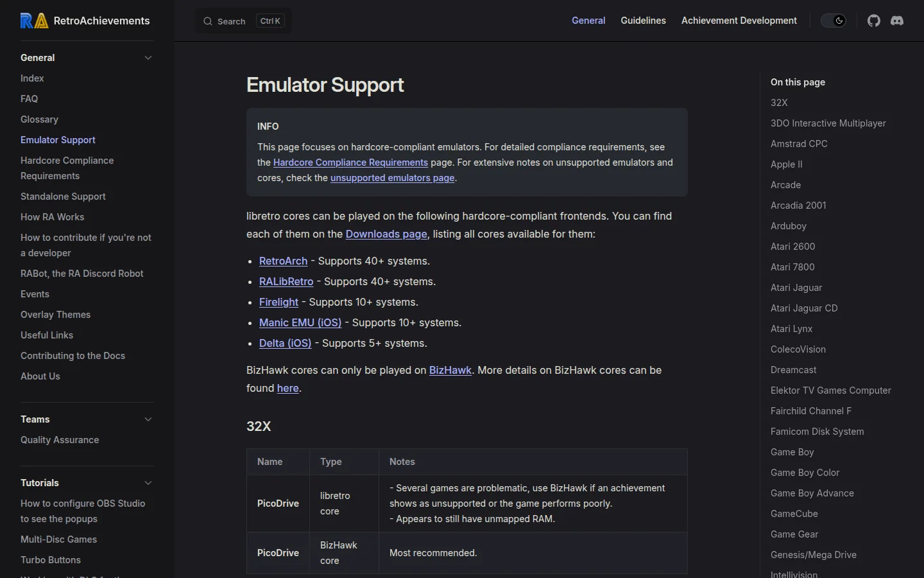Open the Manic EMU (iOS) link
The width and height of the screenshot is (924, 578).
pyautogui.click(x=300, y=322)
